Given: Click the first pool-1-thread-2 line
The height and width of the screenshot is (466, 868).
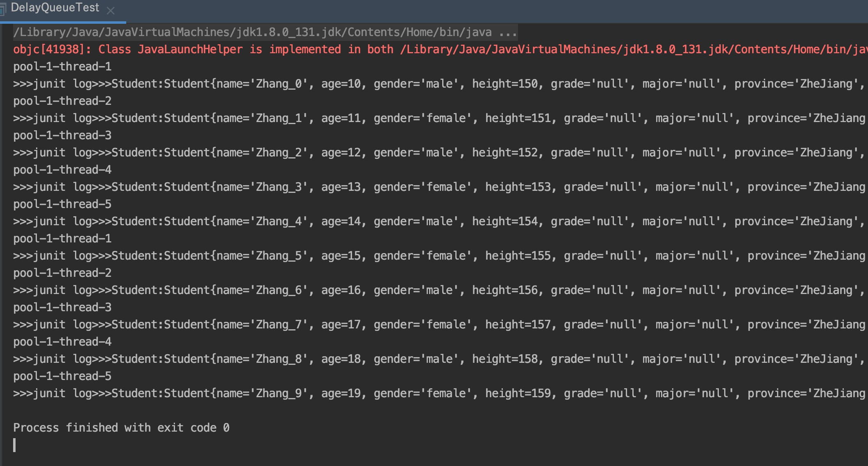Looking at the screenshot, I should [x=62, y=101].
